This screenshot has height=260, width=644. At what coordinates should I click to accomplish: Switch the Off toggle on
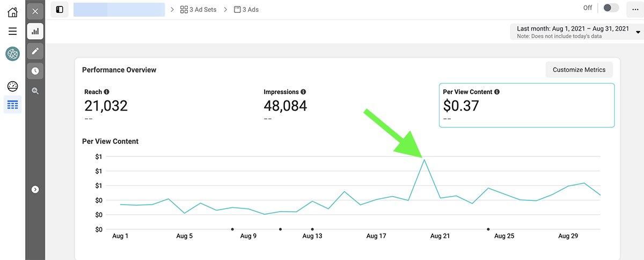[x=611, y=8]
